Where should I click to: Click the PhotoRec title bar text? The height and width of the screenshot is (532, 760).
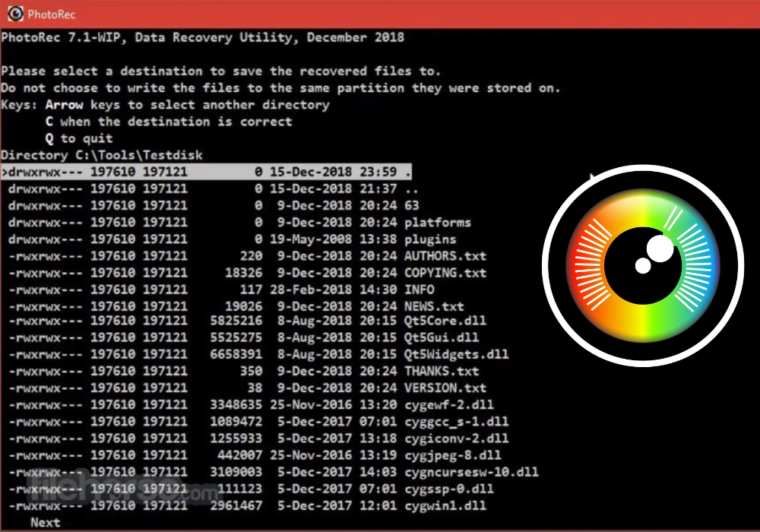pyautogui.click(x=52, y=14)
